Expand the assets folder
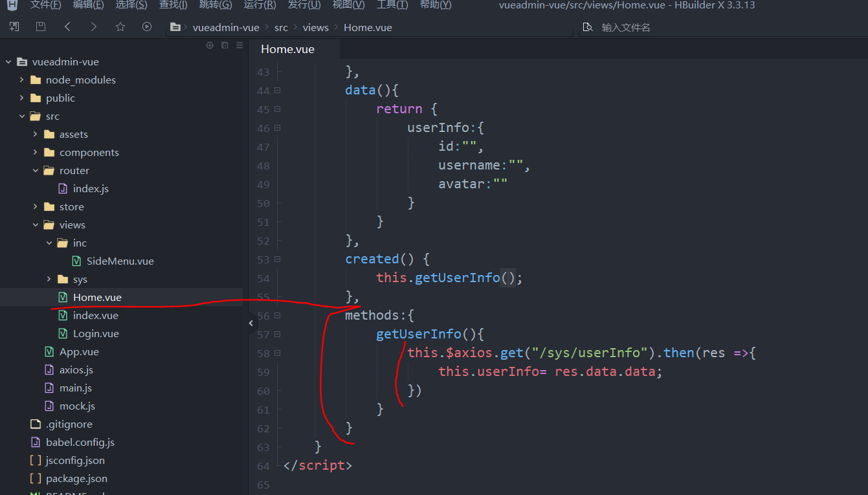868x495 pixels. pos(36,135)
